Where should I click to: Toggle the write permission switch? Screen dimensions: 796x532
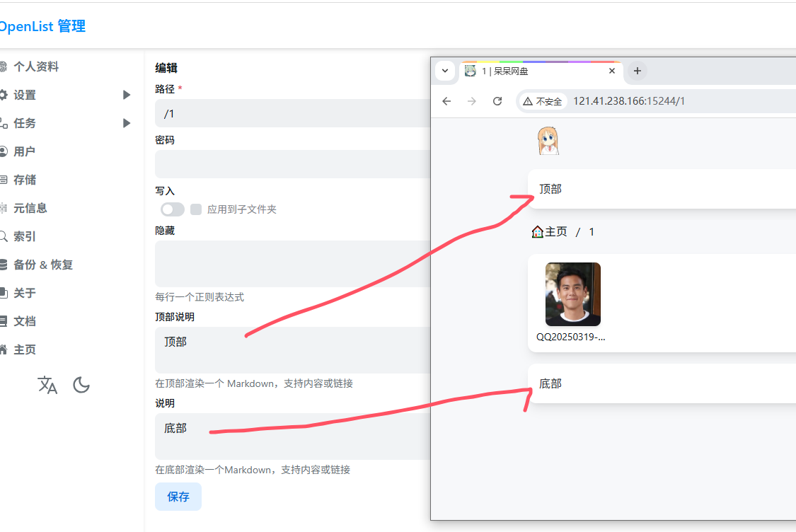[172, 209]
